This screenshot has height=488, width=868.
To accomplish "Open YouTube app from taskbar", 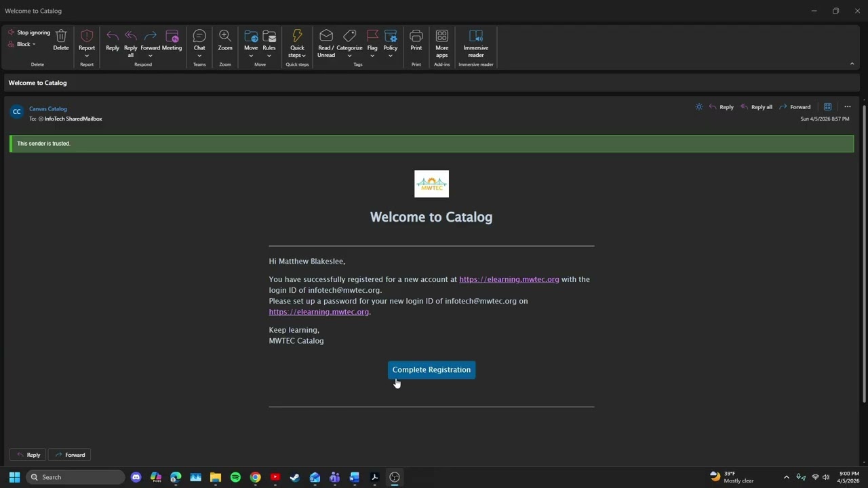I will [275, 477].
